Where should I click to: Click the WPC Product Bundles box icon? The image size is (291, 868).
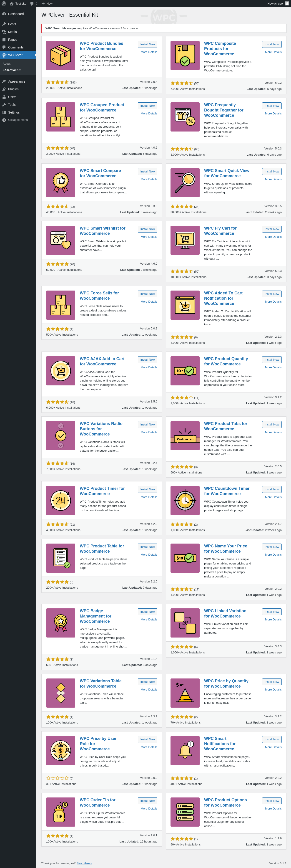coord(61,56)
